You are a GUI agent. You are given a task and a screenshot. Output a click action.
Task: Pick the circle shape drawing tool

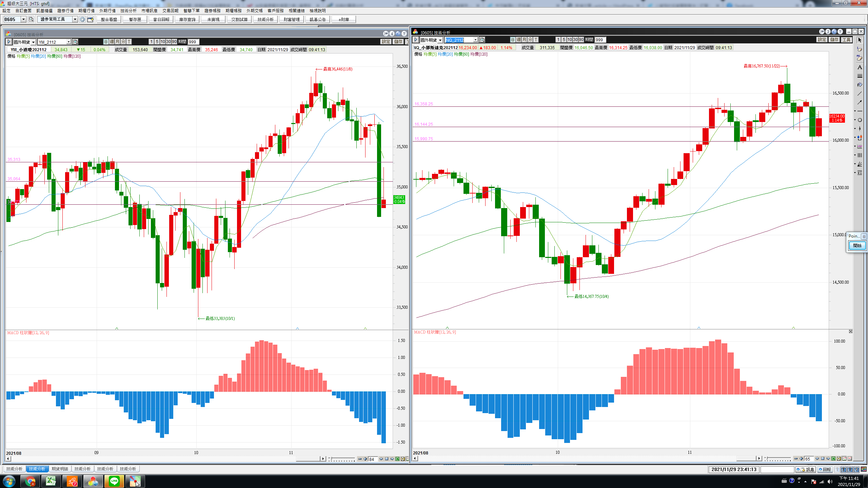point(860,120)
